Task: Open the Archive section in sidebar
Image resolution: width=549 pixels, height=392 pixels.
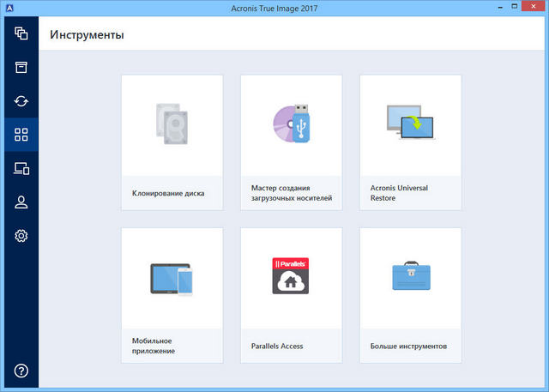Action: click(x=21, y=68)
